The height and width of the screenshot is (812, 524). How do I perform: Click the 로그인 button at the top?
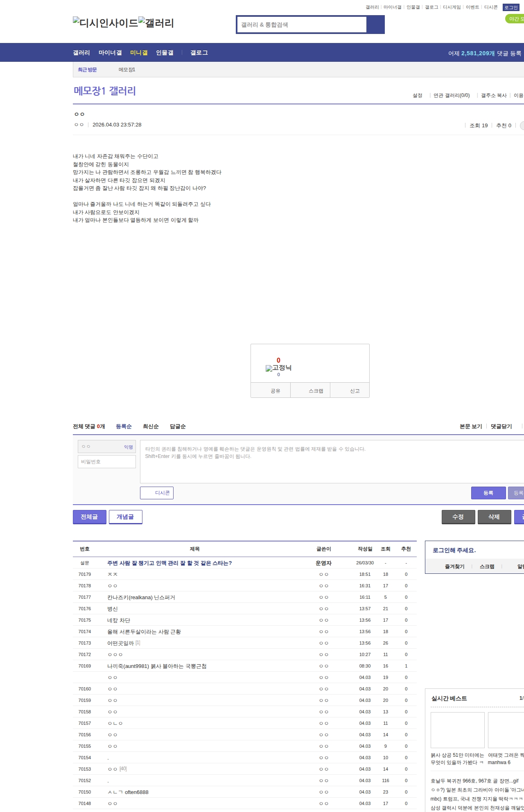click(x=511, y=7)
